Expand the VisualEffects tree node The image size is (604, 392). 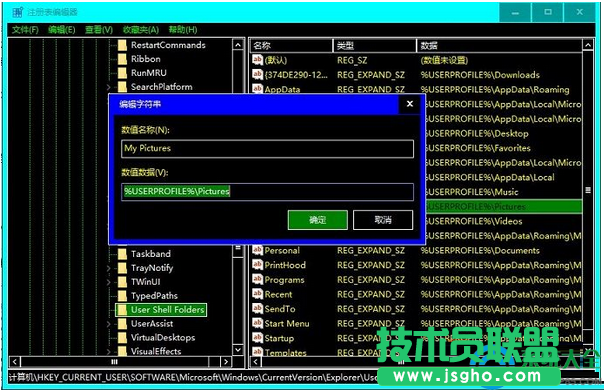tap(109, 352)
